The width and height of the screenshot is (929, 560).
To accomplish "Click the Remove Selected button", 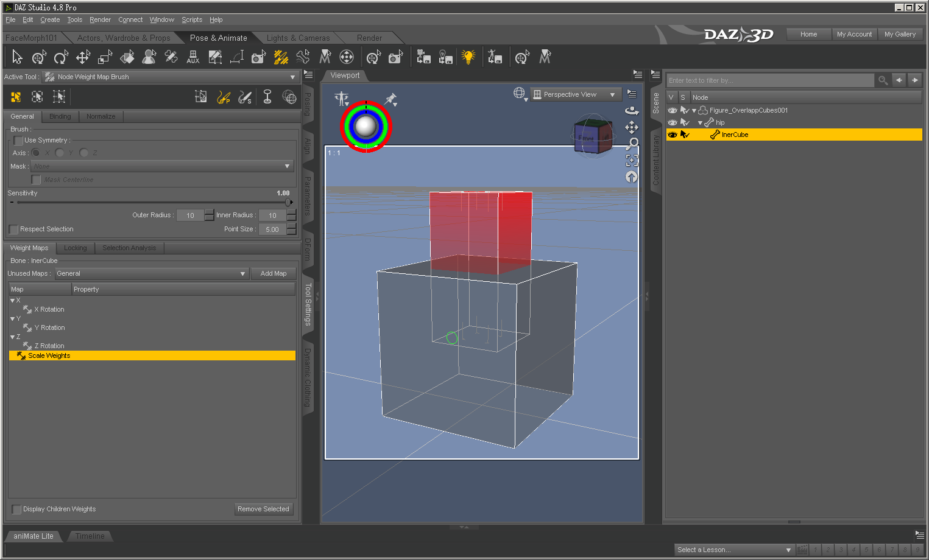I will pyautogui.click(x=264, y=509).
